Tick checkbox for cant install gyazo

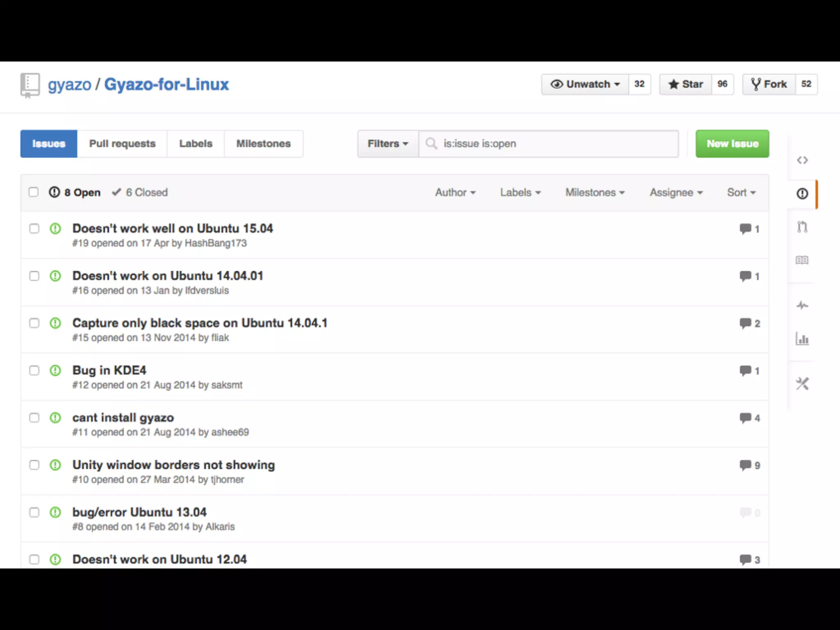point(34,418)
